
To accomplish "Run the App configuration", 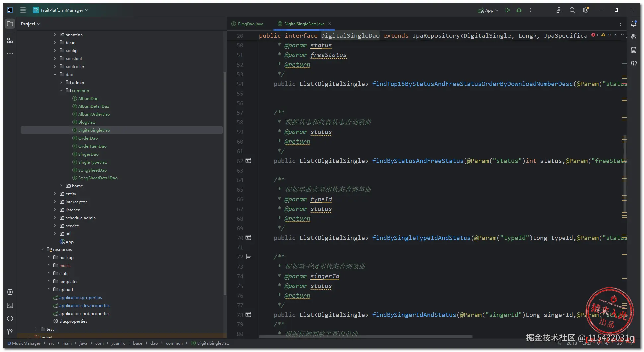I will click(x=508, y=10).
